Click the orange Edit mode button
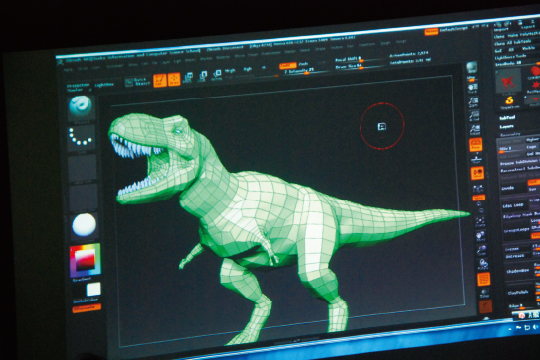Screen dimensions: 540x360 tap(160, 81)
